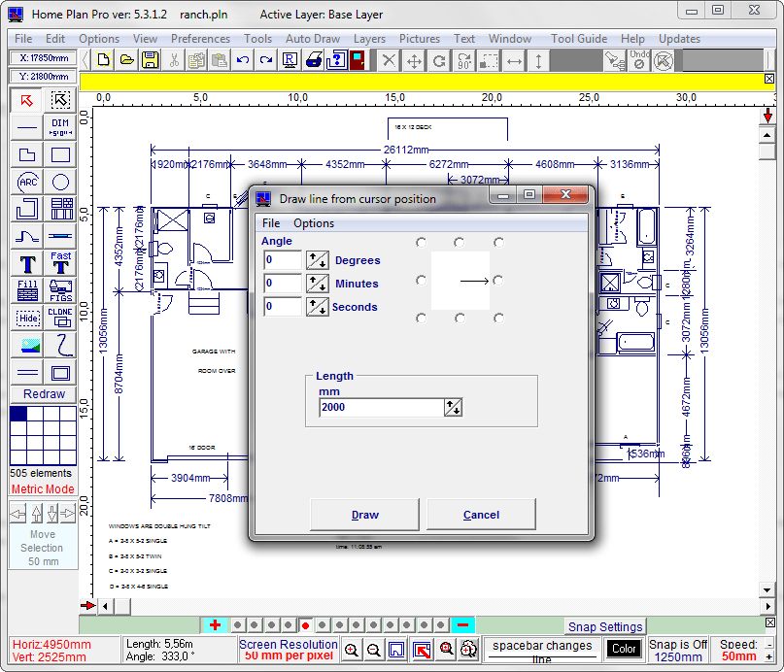
Task: Choose the large T text tool
Action: pos(27,263)
